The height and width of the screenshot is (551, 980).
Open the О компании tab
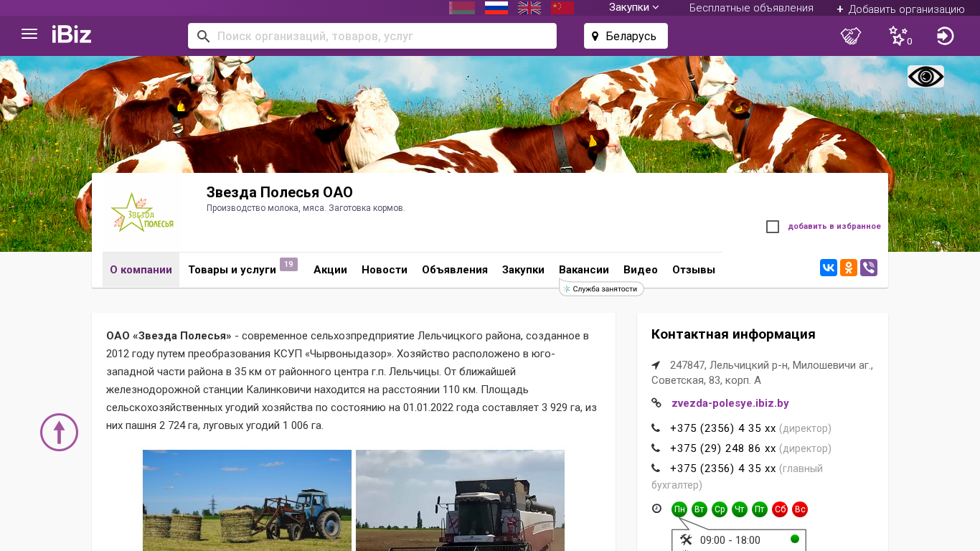click(141, 270)
